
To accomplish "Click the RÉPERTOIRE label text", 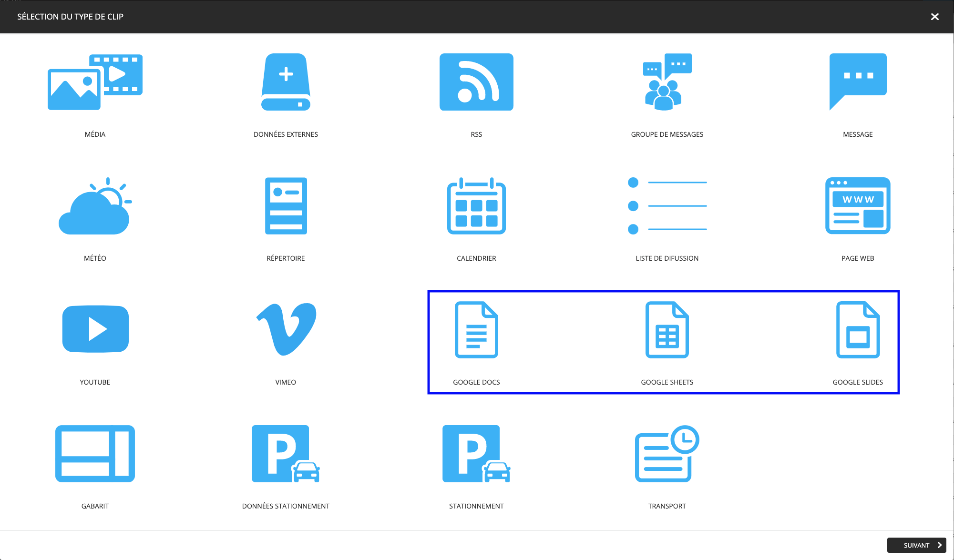I will (x=286, y=258).
